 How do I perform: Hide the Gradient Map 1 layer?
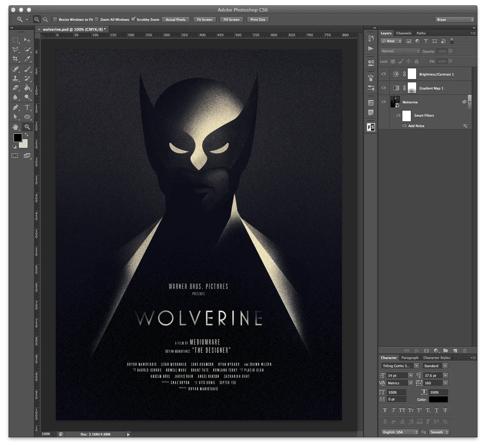(384, 88)
